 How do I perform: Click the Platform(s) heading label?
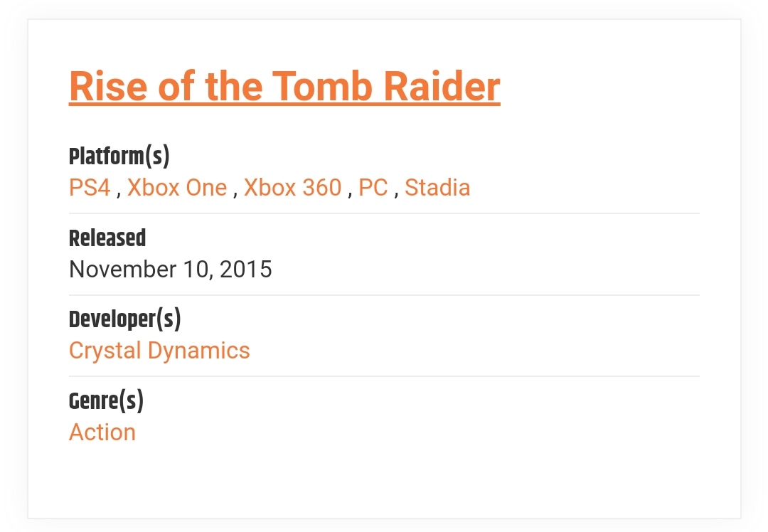pos(119,156)
